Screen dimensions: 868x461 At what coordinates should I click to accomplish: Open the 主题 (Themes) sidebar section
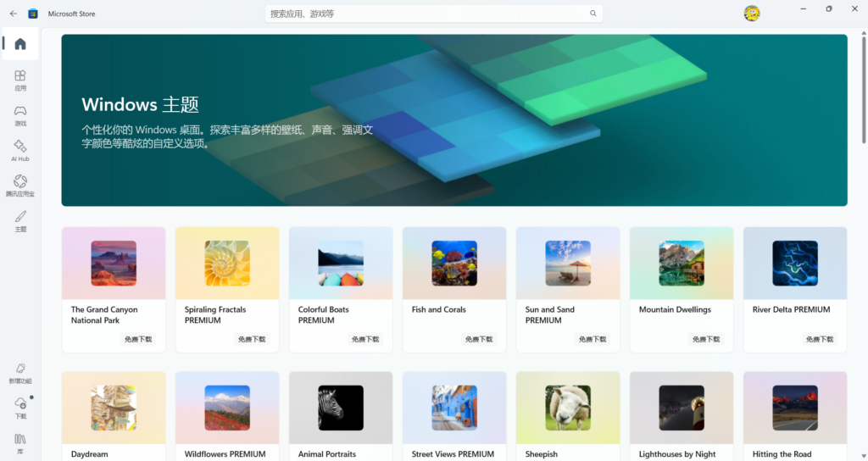(20, 221)
